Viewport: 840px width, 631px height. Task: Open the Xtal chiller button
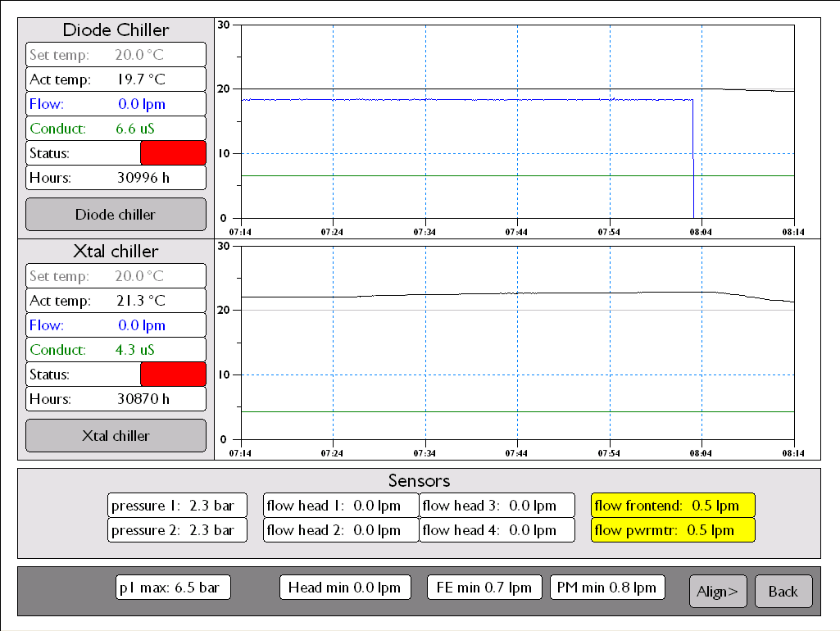116,435
